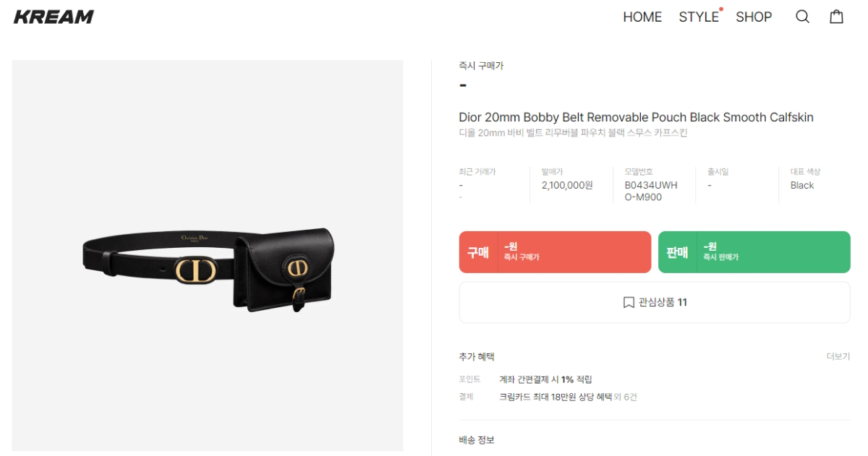Click the green 판매 sell button

coord(754,252)
